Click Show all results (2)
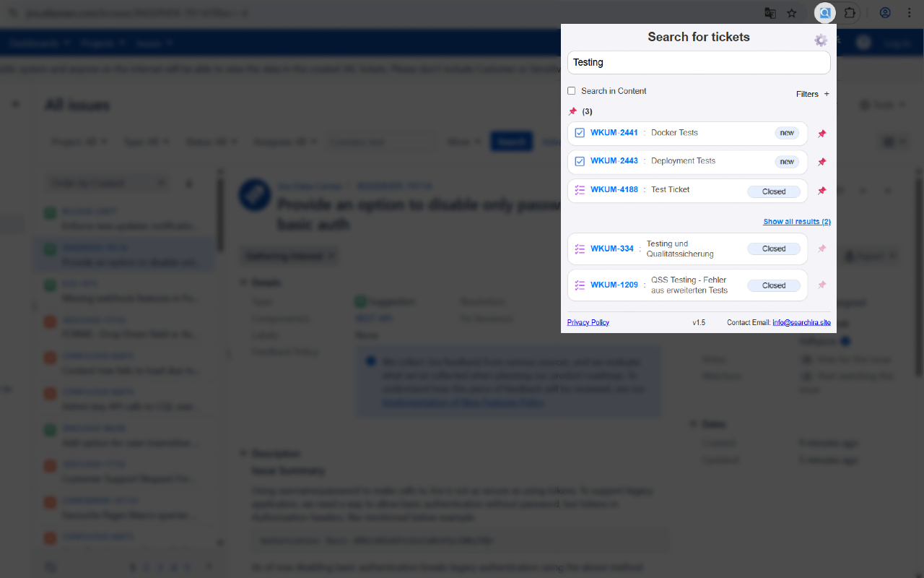This screenshot has height=578, width=924. (796, 221)
